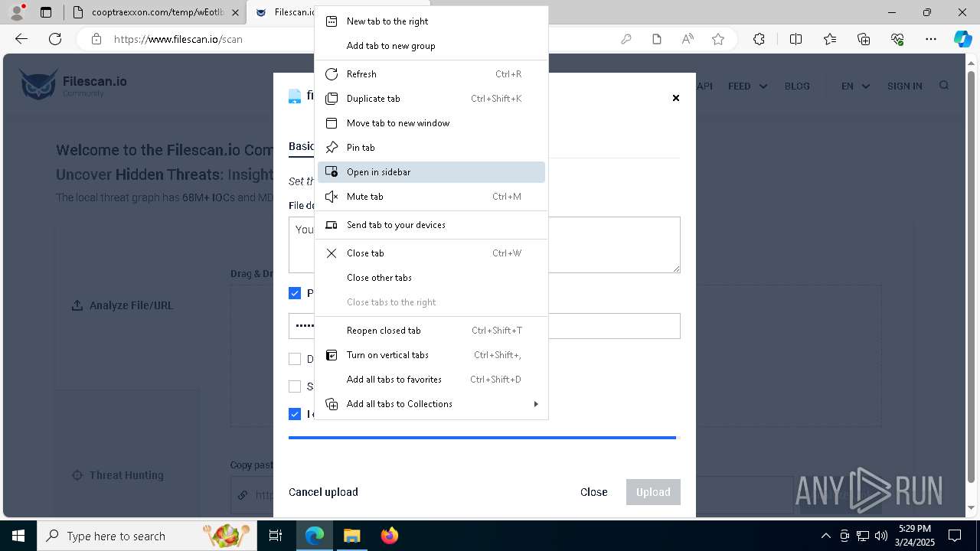Choose Pin tab
This screenshot has height=551, width=980.
point(432,148)
